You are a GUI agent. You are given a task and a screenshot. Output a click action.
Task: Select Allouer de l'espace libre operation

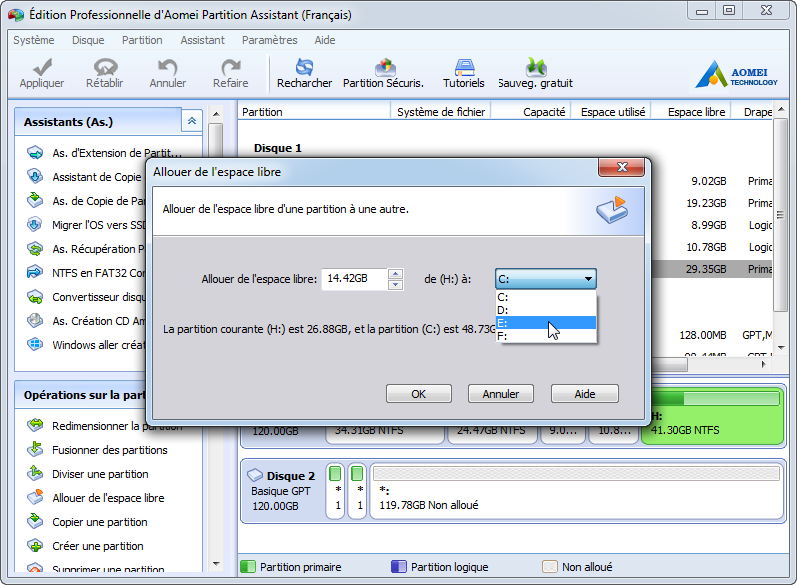point(96,498)
